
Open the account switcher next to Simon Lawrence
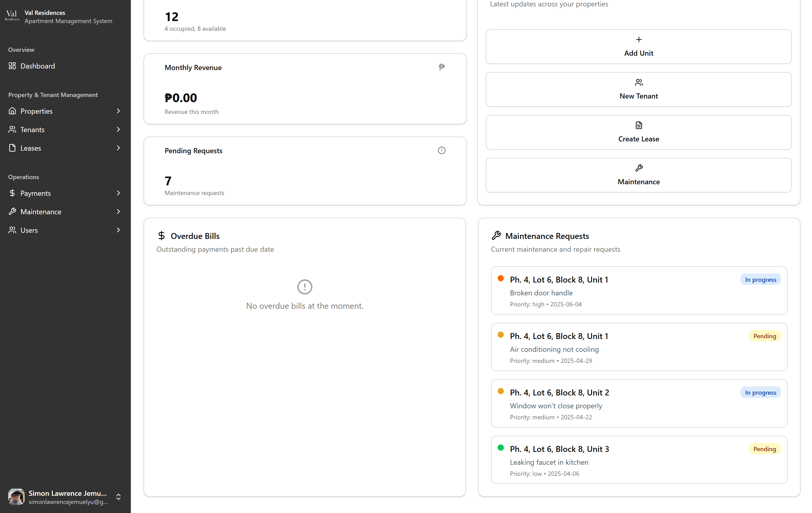click(118, 497)
